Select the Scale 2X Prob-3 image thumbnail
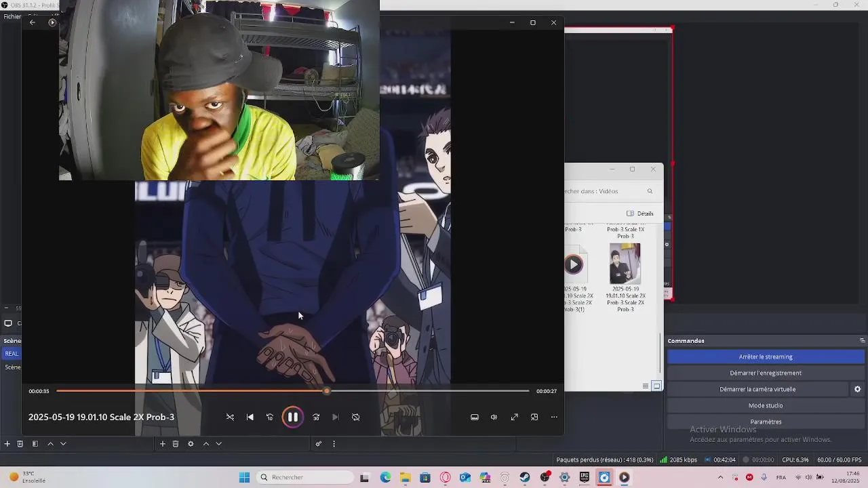This screenshot has height=488, width=868. click(625, 264)
